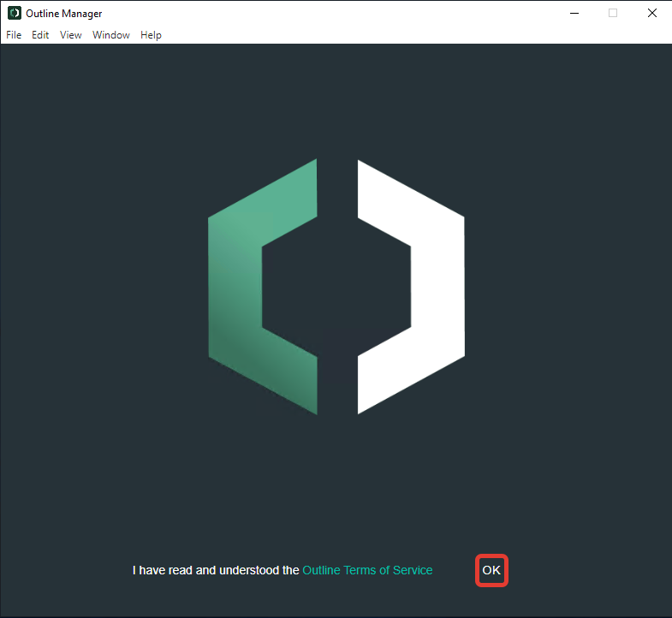This screenshot has width=672, height=618.
Task: Open the Outline Terms of Service link
Action: [367, 570]
